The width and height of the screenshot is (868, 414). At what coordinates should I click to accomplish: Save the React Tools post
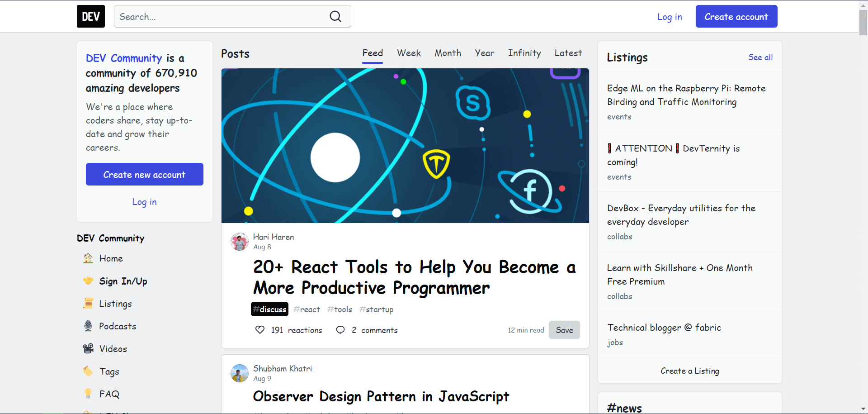pyautogui.click(x=564, y=330)
